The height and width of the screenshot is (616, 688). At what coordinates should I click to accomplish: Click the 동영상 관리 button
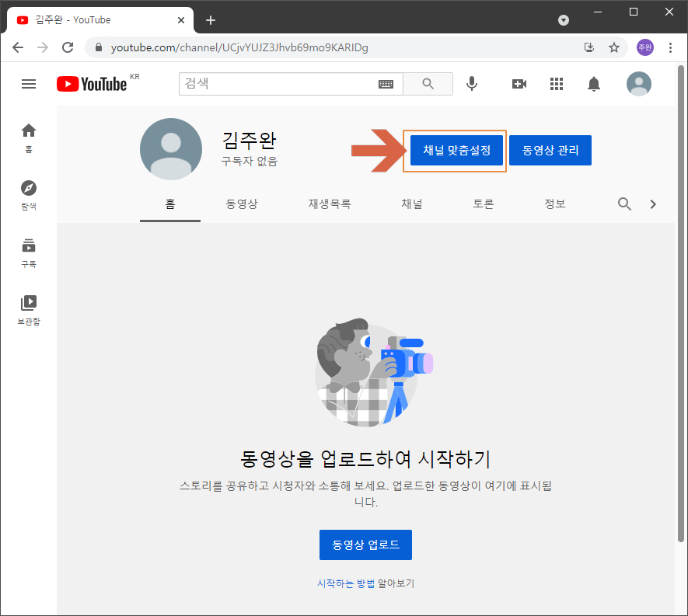(550, 151)
